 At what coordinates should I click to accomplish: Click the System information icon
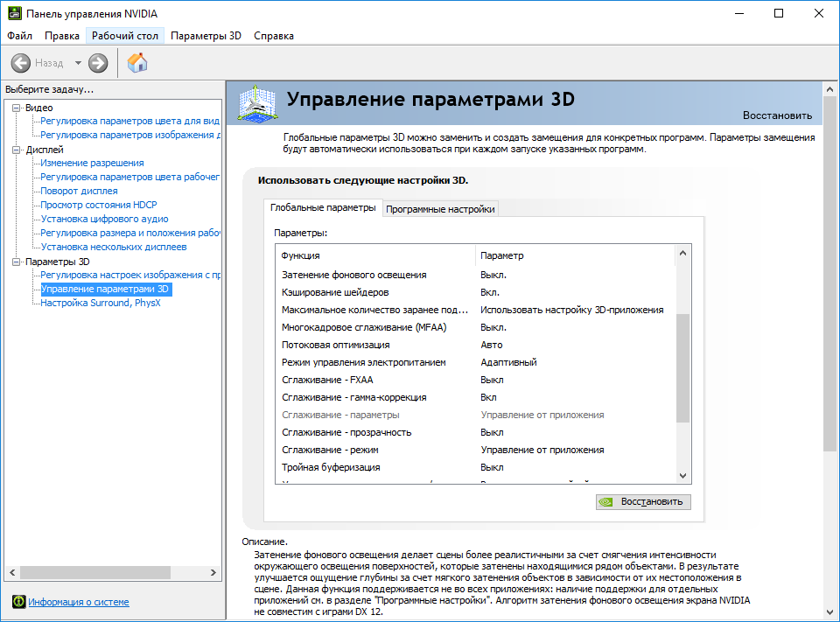click(x=18, y=602)
